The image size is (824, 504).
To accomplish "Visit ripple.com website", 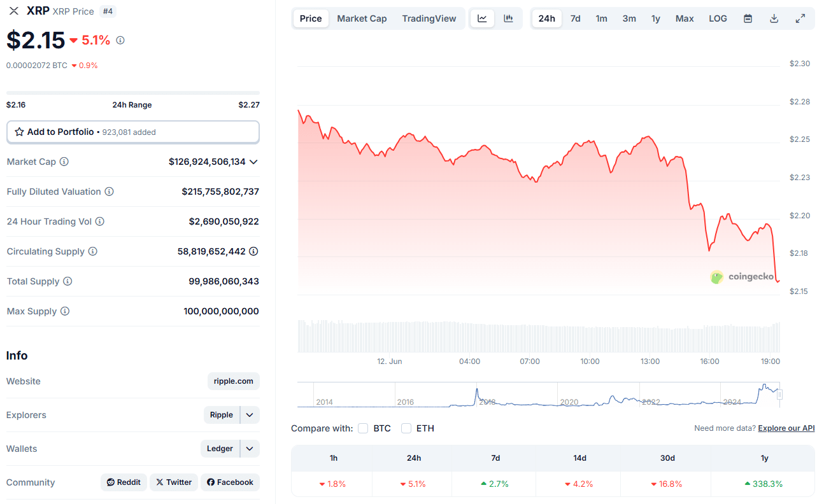I will pos(233,381).
